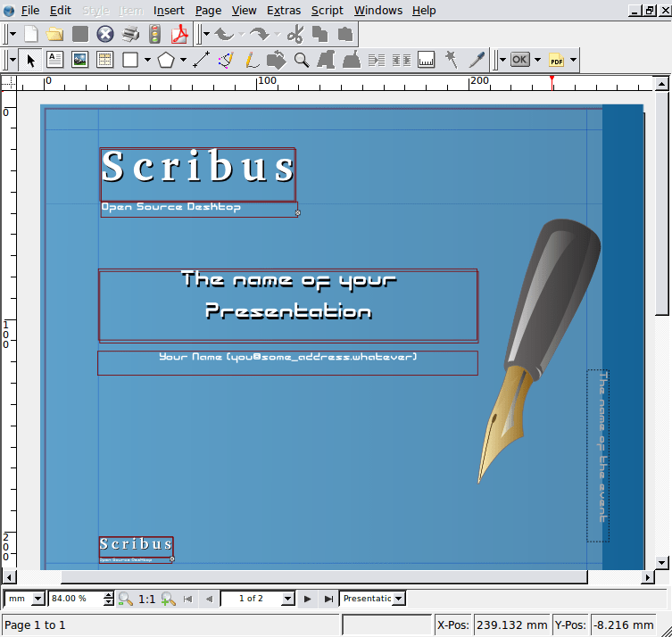
Task: Open the Windows menu
Action: (x=378, y=11)
